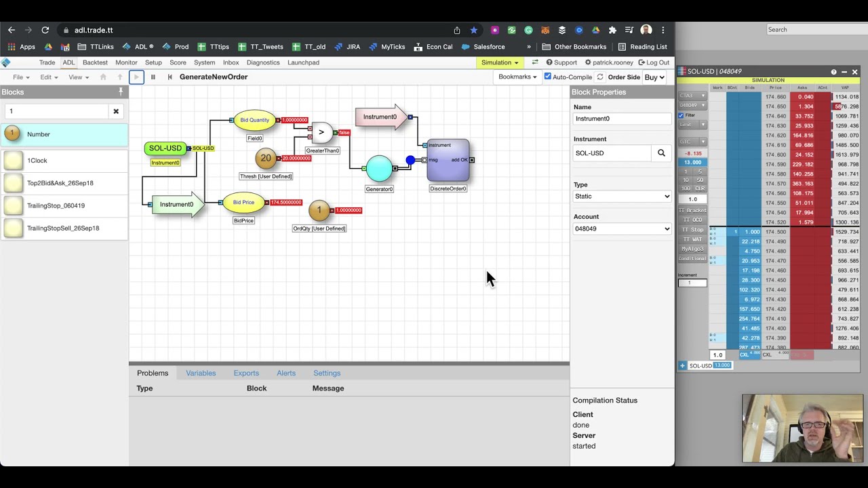
Task: Select the green Instrument0 arrow block
Action: [x=178, y=204]
